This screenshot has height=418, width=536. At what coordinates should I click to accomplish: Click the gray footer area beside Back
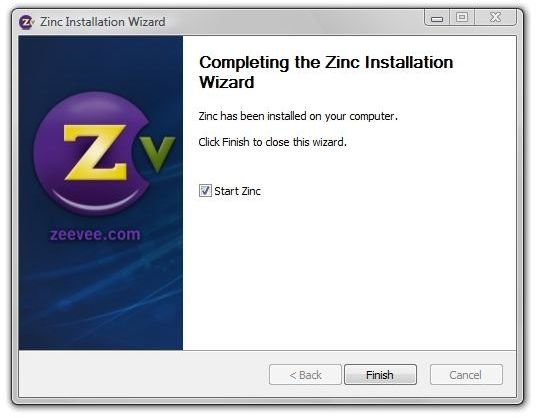click(x=144, y=374)
